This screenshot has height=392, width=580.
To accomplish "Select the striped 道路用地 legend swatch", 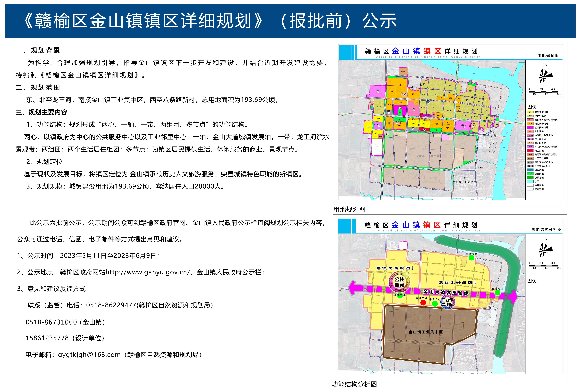I will click(530, 185).
